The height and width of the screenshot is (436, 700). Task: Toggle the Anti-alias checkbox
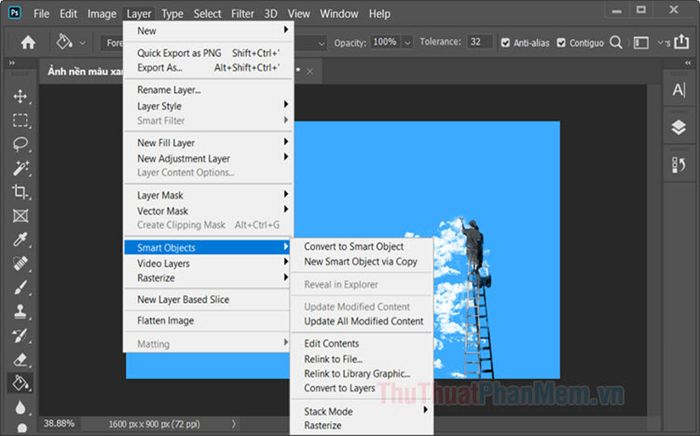click(x=505, y=43)
